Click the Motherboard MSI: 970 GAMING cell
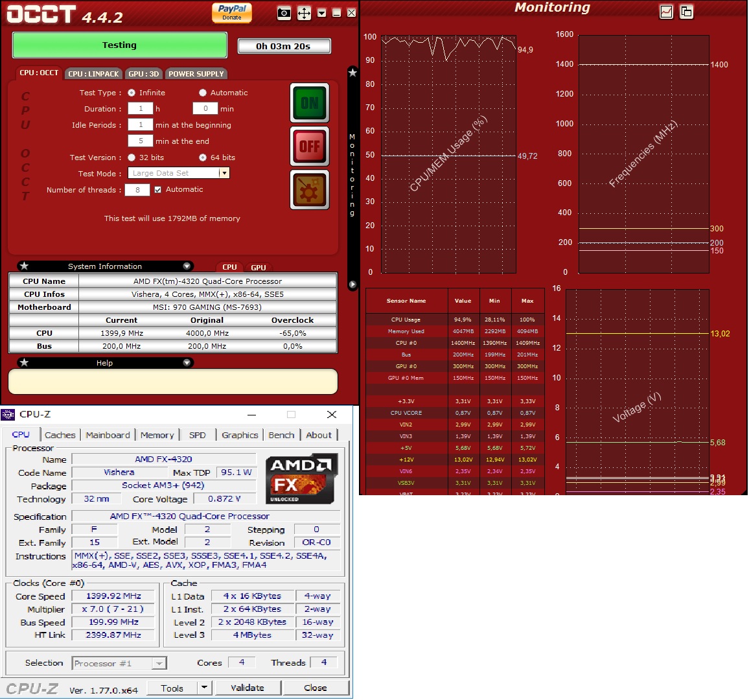This screenshot has width=749, height=700. pos(207,307)
